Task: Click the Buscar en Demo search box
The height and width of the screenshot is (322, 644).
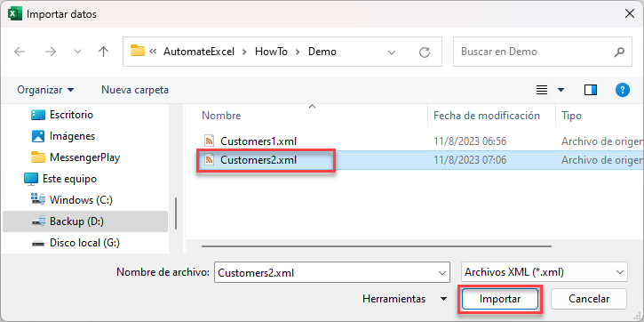Action: pos(543,52)
